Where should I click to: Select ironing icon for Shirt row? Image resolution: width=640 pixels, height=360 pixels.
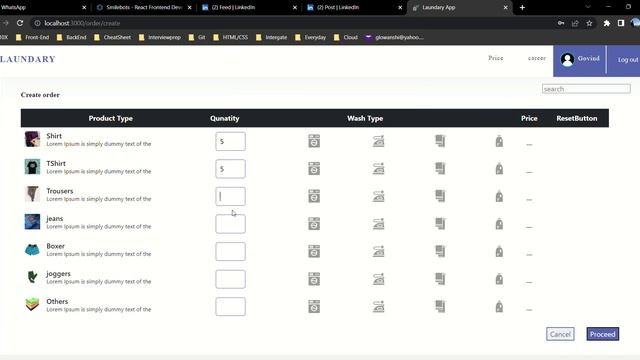[x=378, y=141]
